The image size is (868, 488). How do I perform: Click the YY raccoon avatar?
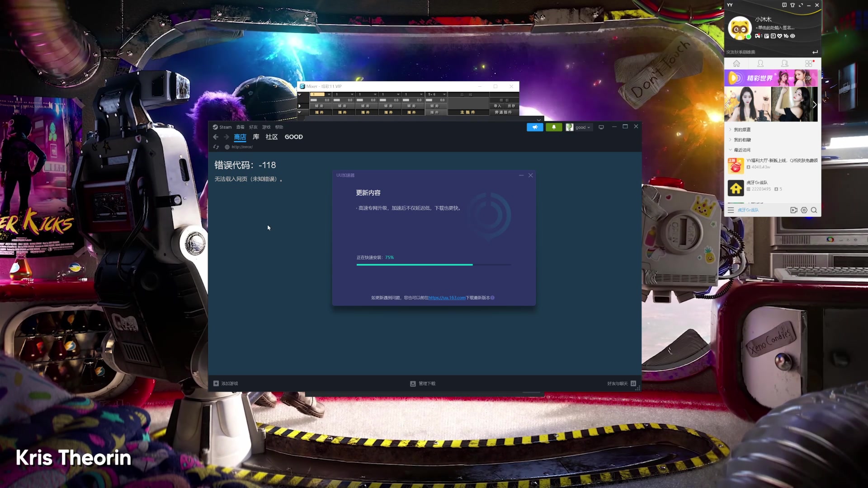click(740, 28)
